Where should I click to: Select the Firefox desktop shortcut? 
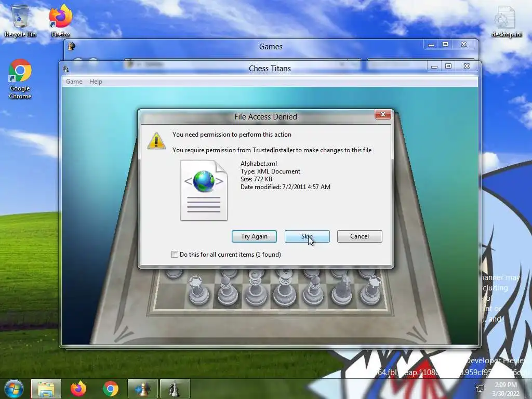tap(61, 21)
